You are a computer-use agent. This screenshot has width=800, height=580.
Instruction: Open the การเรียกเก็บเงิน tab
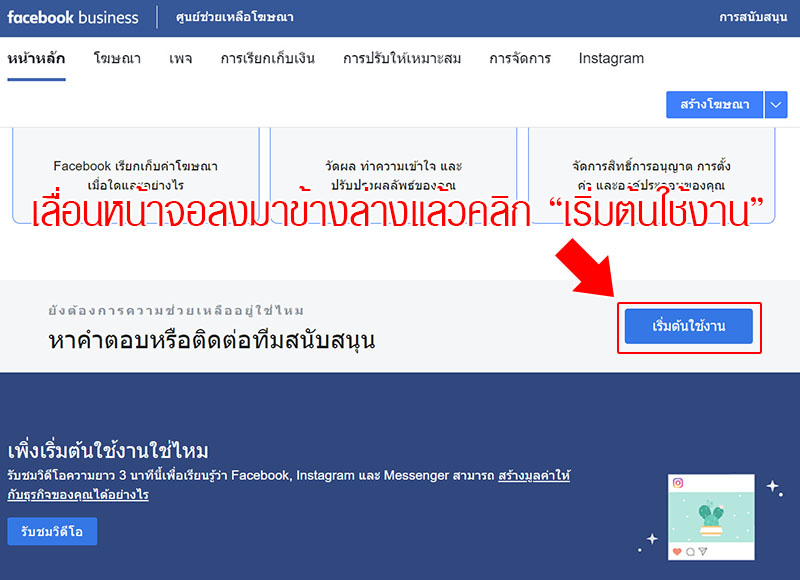click(267, 59)
